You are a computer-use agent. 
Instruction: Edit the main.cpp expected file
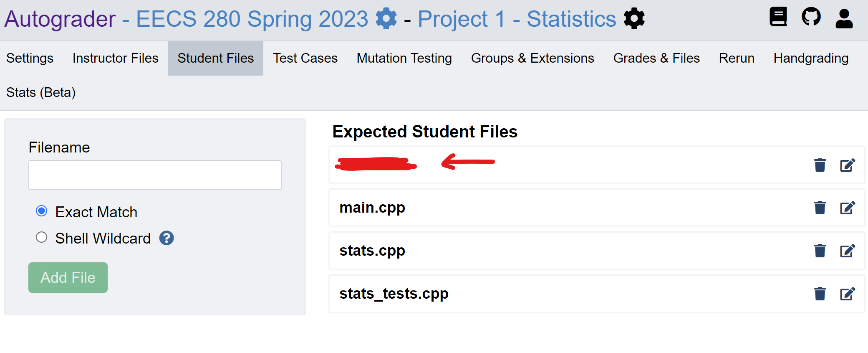[847, 207]
